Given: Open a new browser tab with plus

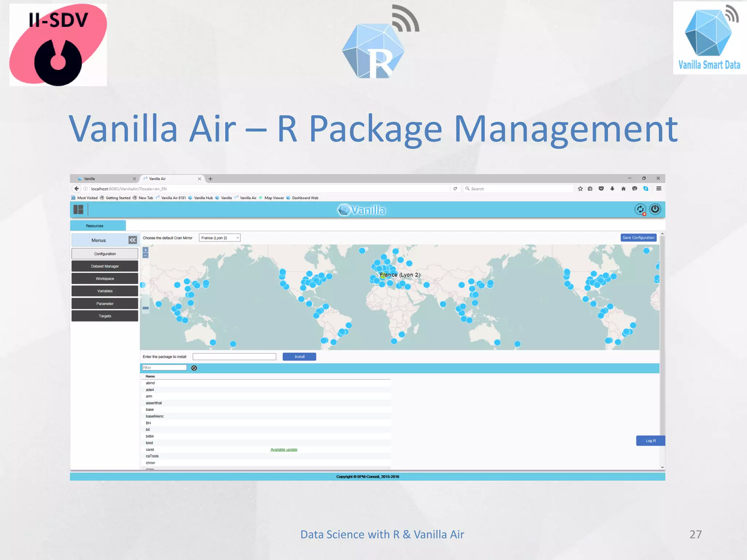Looking at the screenshot, I should 210,179.
